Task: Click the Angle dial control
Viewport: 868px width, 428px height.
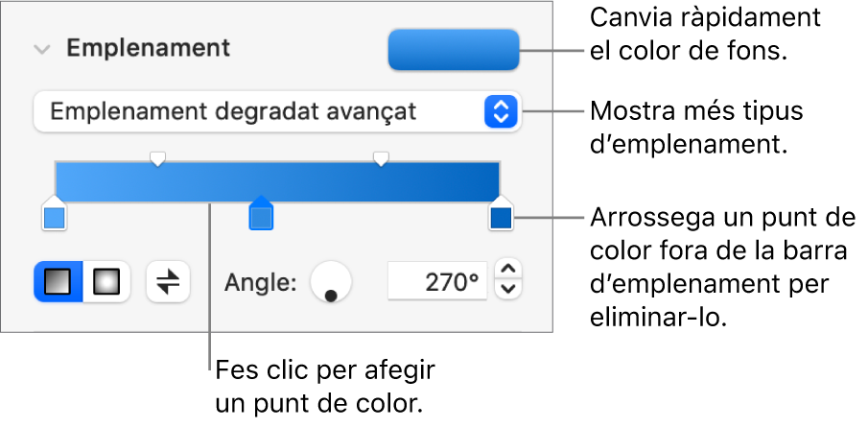Action: coord(331,282)
